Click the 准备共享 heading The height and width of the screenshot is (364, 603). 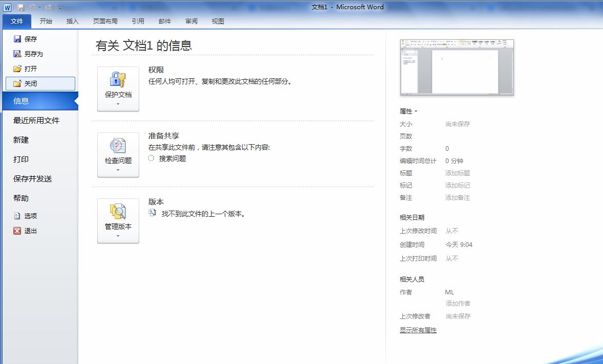164,136
